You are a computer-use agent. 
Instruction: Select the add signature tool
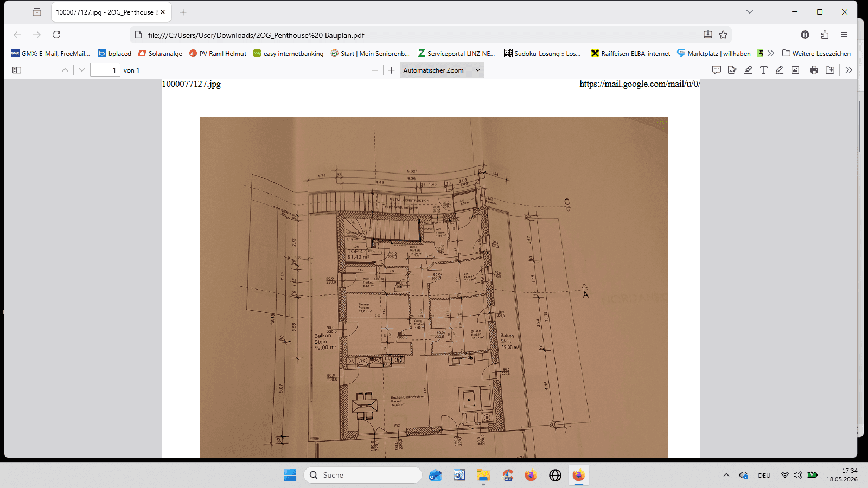(x=732, y=70)
